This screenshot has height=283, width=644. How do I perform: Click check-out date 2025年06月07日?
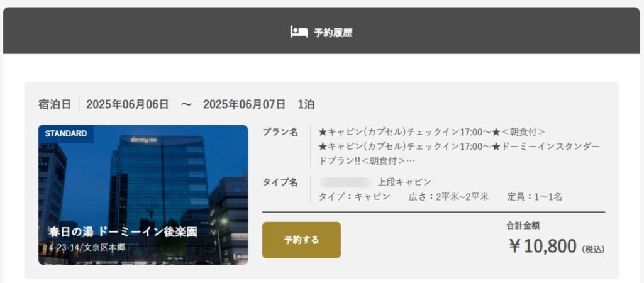pyautogui.click(x=244, y=104)
